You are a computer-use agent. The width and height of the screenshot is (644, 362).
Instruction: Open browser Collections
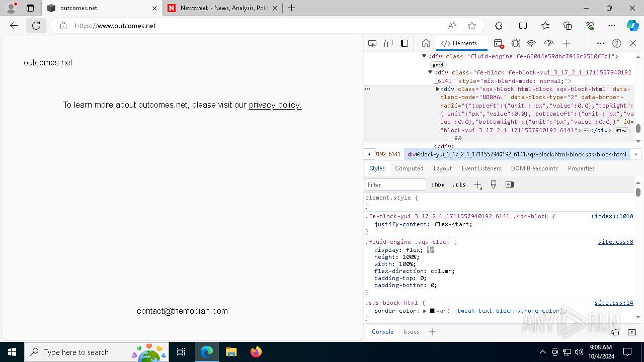568,26
